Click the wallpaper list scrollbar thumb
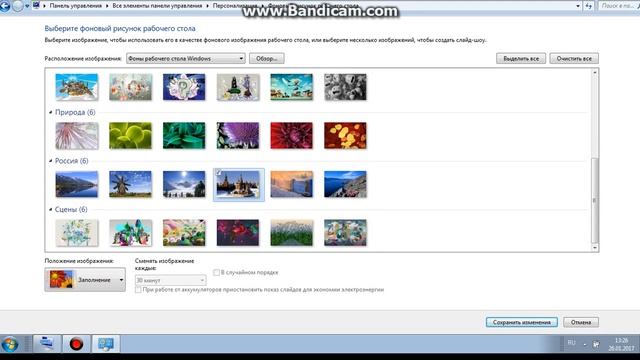Screen dimensions: 640x360 point(595,200)
